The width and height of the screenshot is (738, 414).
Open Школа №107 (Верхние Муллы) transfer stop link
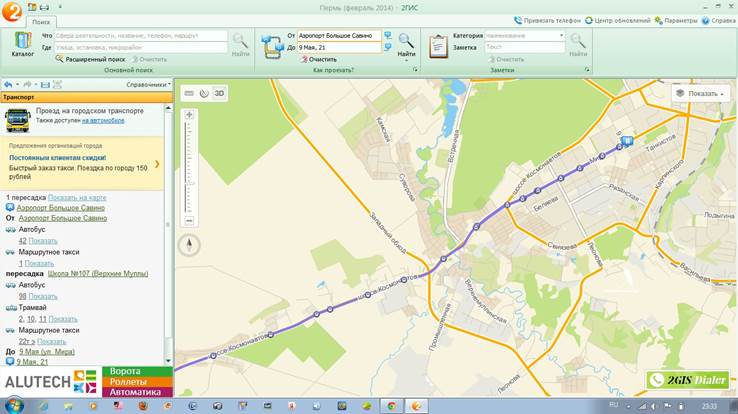coord(98,273)
